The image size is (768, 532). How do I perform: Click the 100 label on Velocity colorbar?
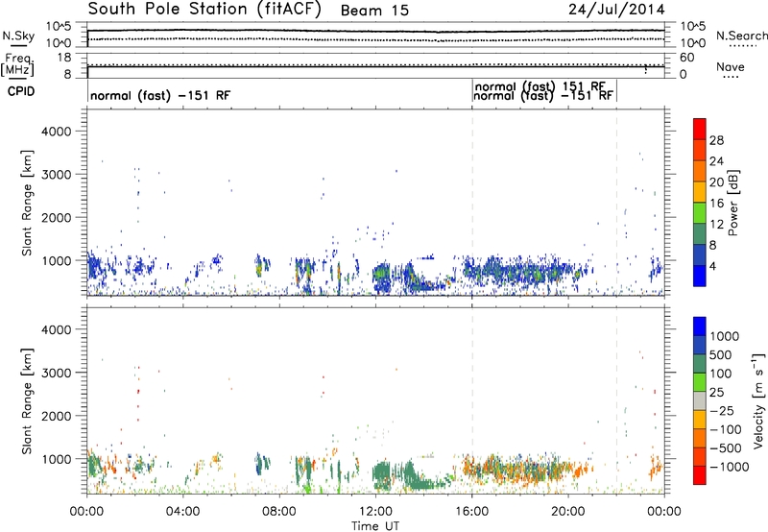click(x=721, y=374)
